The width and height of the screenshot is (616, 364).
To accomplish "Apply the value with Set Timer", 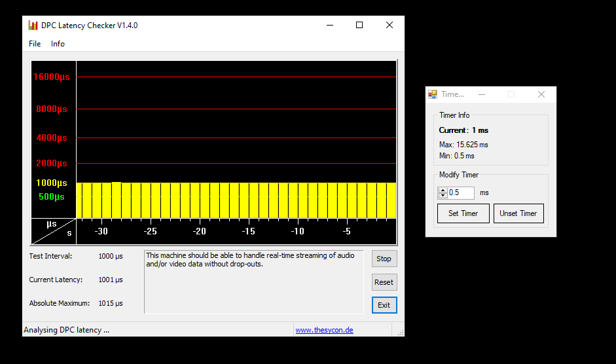I will tap(463, 213).
